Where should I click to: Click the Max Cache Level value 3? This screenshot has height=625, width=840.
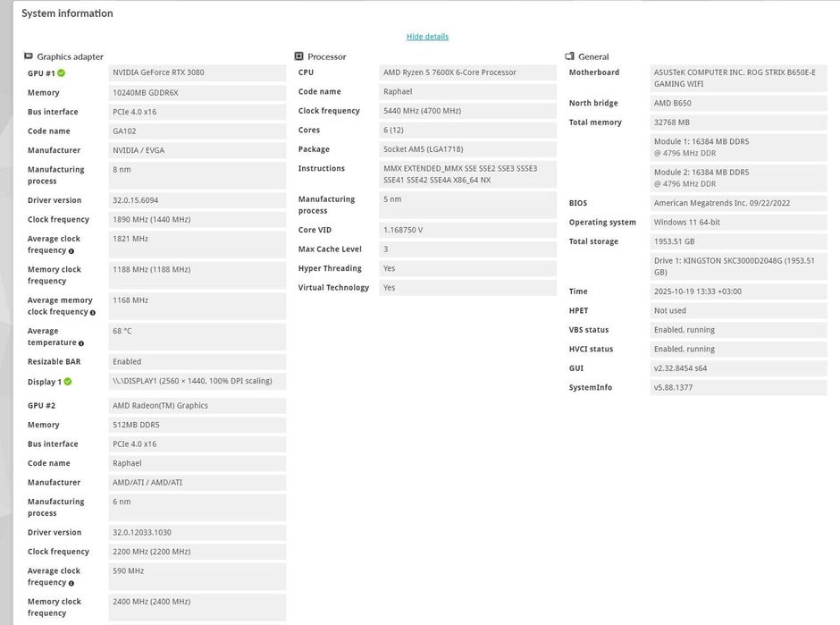click(467, 249)
